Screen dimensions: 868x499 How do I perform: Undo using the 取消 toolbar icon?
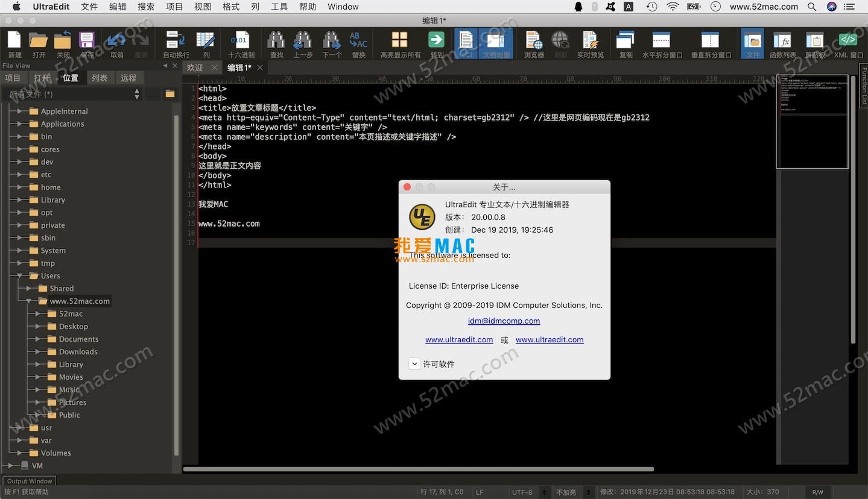tap(116, 43)
